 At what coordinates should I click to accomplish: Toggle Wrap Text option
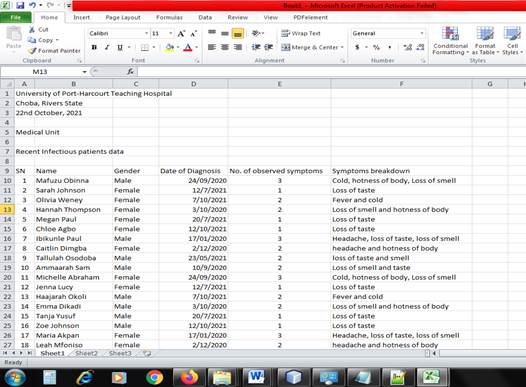pyautogui.click(x=301, y=33)
